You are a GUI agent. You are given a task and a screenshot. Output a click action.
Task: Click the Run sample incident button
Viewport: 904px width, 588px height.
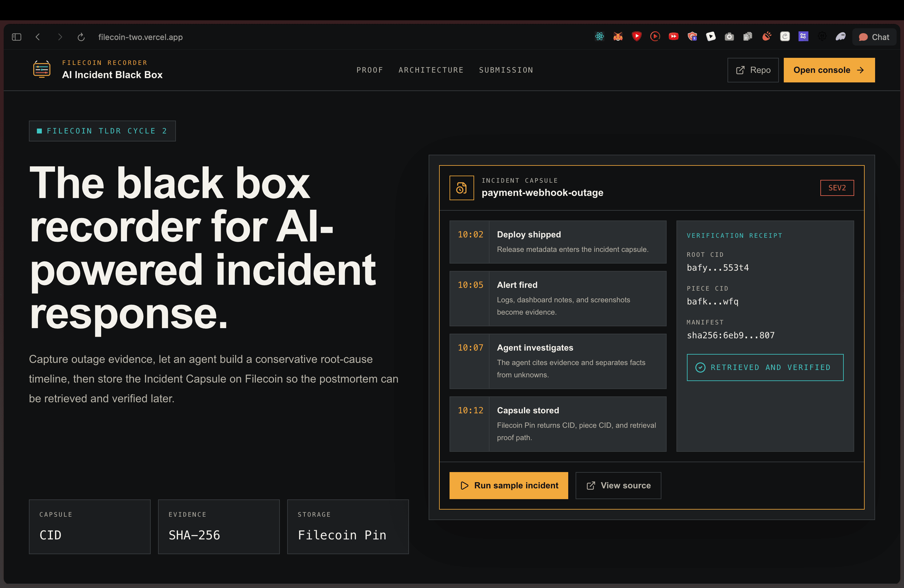tap(509, 486)
